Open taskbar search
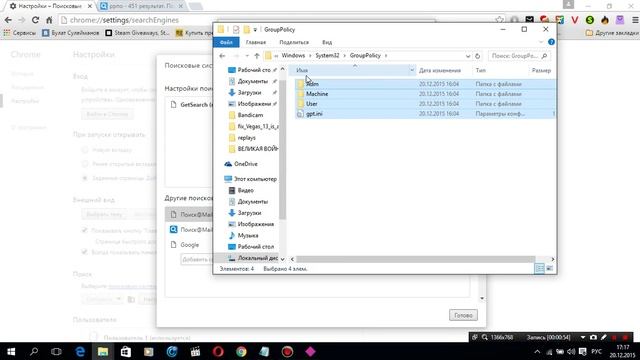The width and height of the screenshot is (640, 360). (x=34, y=351)
